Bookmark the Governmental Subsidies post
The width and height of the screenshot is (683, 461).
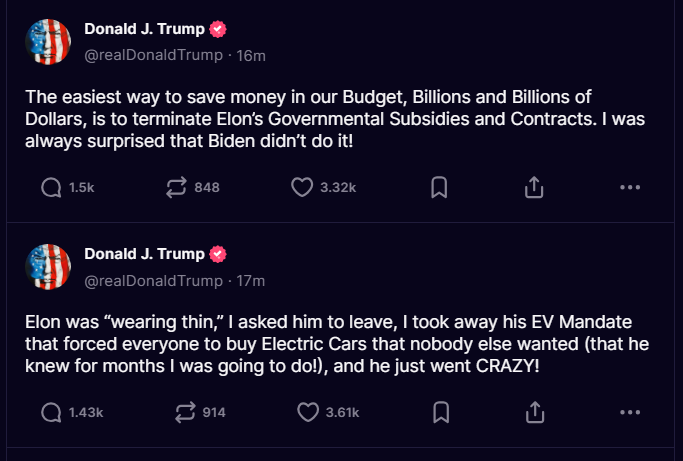[438, 187]
